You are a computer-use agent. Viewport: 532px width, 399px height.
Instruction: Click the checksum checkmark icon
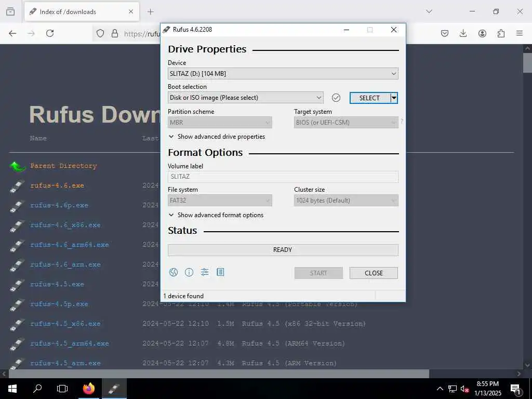336,98
